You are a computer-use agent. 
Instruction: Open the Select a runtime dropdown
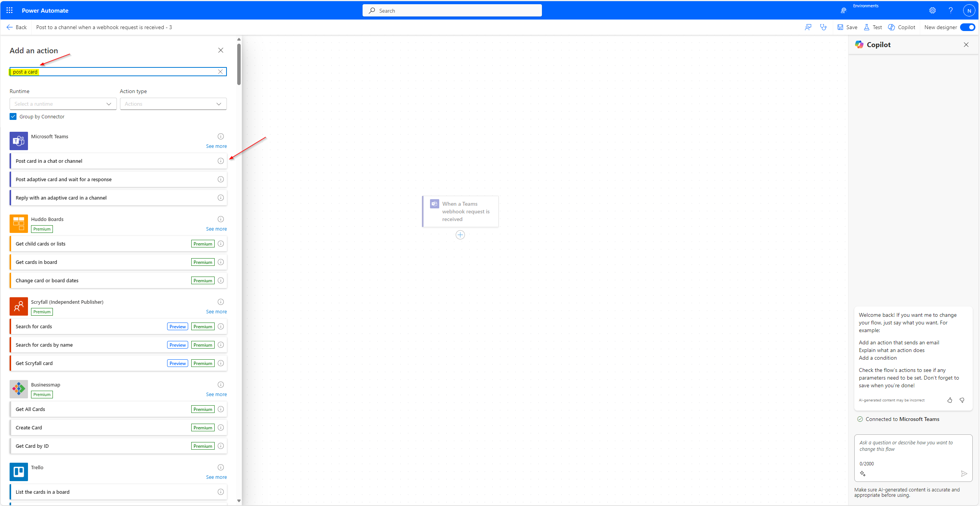[63, 104]
